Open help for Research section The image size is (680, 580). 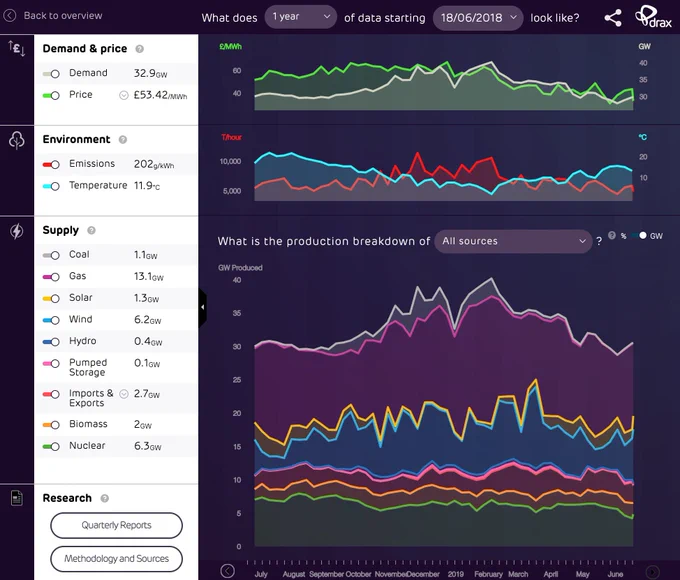105,498
